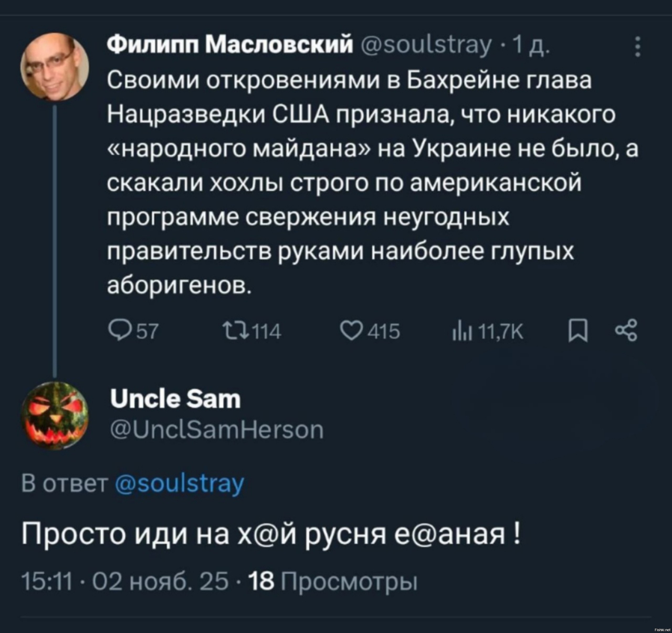
Task: Click the "18 Просмотры" view count
Action: pos(333,582)
